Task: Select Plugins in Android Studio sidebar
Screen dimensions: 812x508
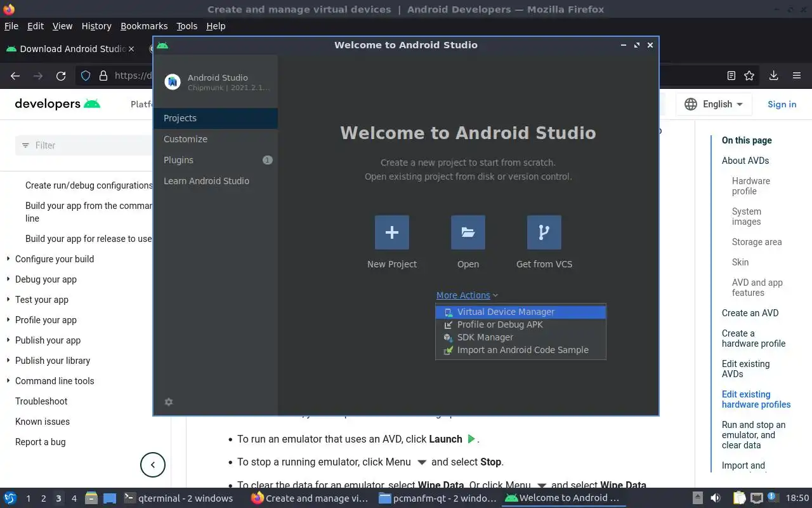Action: pos(216,160)
